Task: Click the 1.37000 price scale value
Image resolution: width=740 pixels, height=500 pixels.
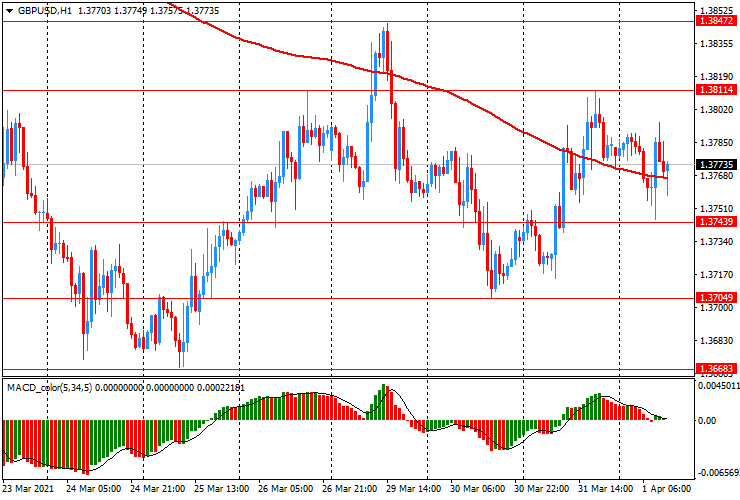Action: pos(717,308)
